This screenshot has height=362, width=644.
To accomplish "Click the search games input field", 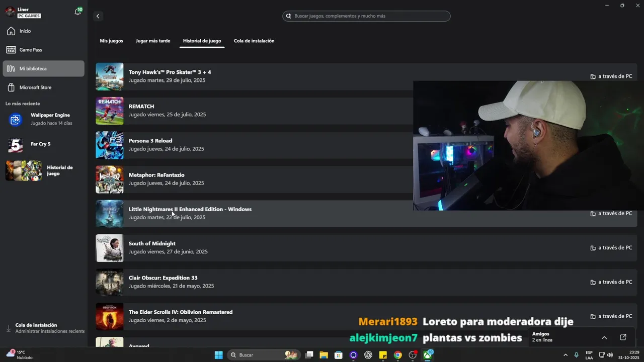I will [366, 16].
